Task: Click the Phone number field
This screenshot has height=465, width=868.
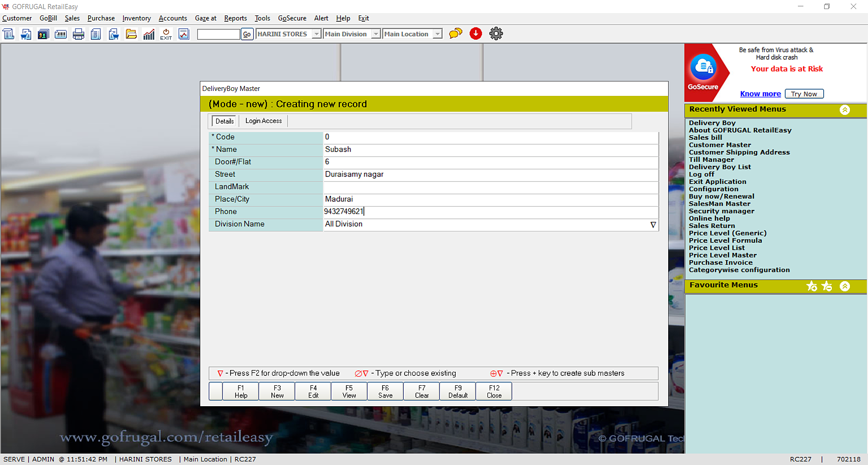Action: [491, 212]
